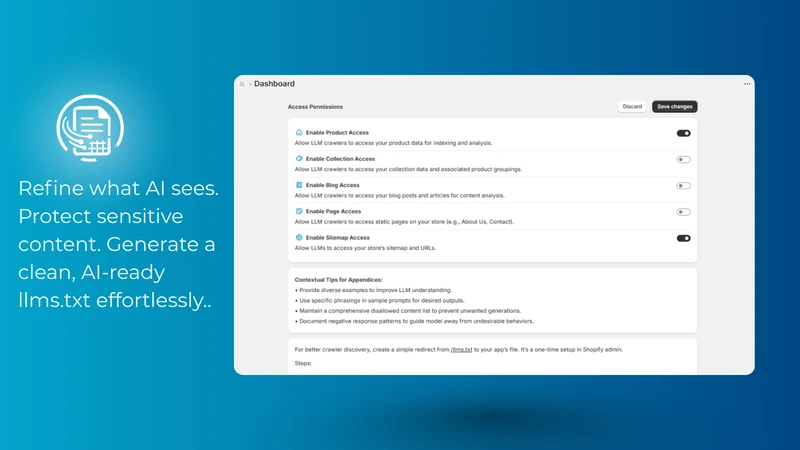Click the Enable Blog Access label
This screenshot has width=800, height=450.
(333, 185)
